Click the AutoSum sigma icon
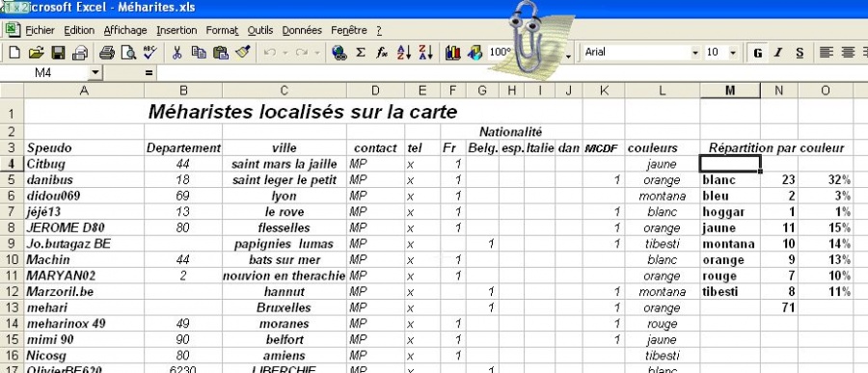 pos(361,53)
